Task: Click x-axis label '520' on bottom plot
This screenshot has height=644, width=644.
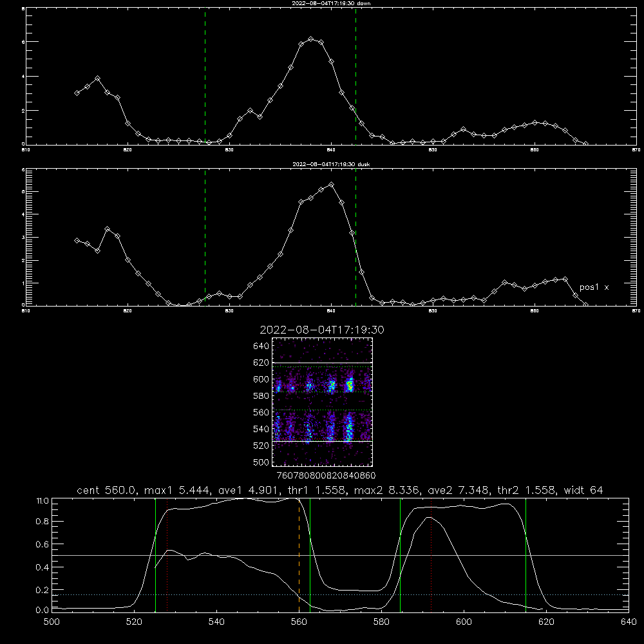Action: click(x=134, y=622)
